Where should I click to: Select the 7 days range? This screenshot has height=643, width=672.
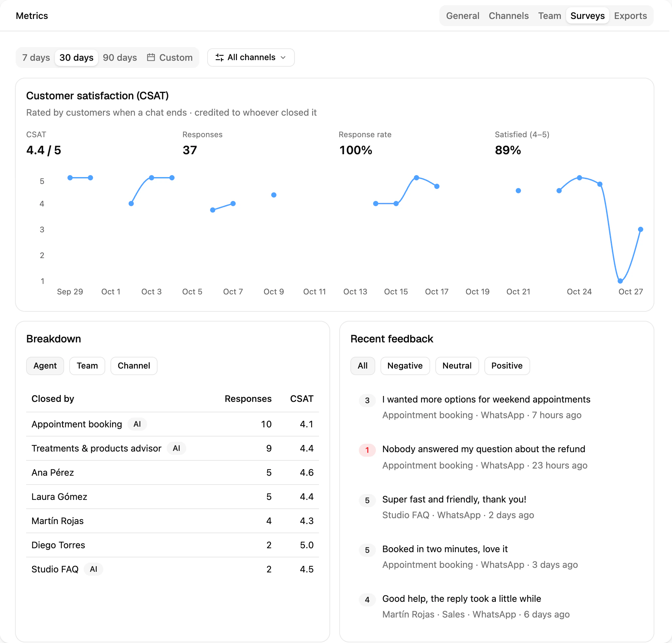pyautogui.click(x=36, y=57)
